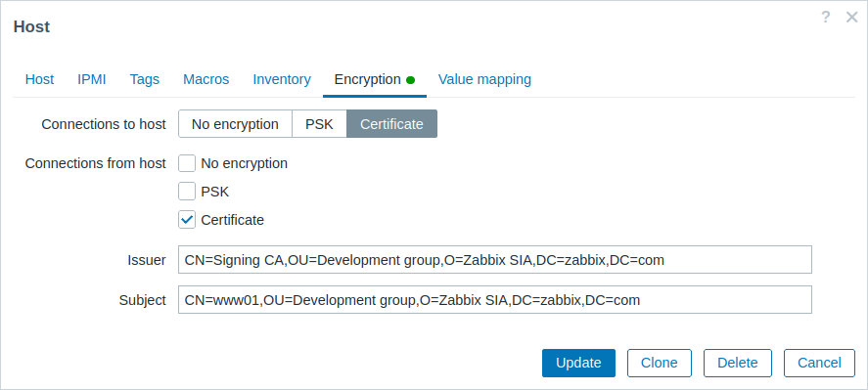Select the Macros tab

click(206, 79)
